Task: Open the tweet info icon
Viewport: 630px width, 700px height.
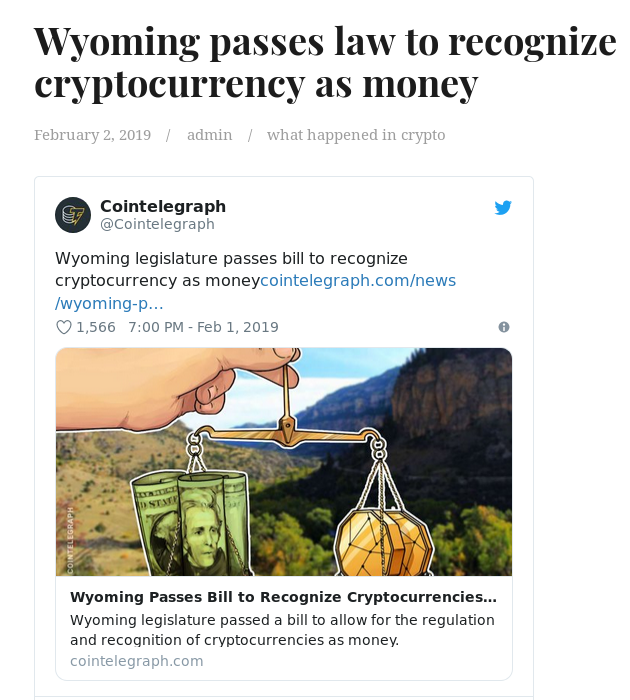Action: point(504,327)
